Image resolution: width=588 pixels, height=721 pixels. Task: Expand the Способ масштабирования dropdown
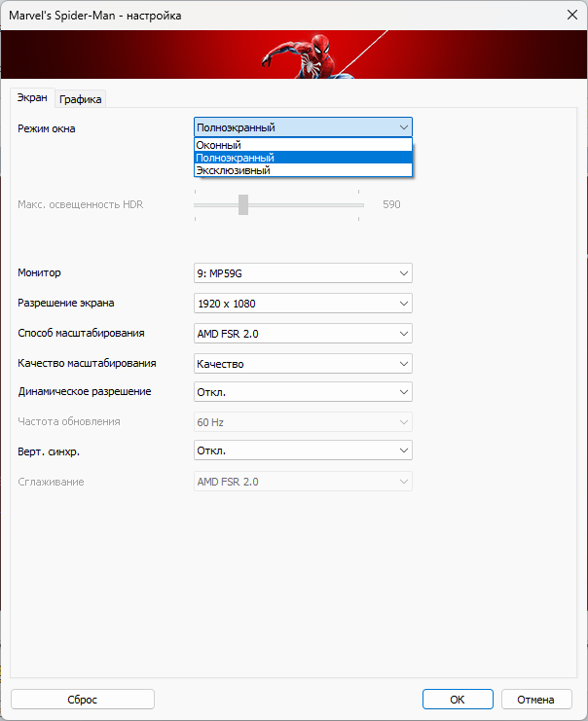[x=303, y=334]
